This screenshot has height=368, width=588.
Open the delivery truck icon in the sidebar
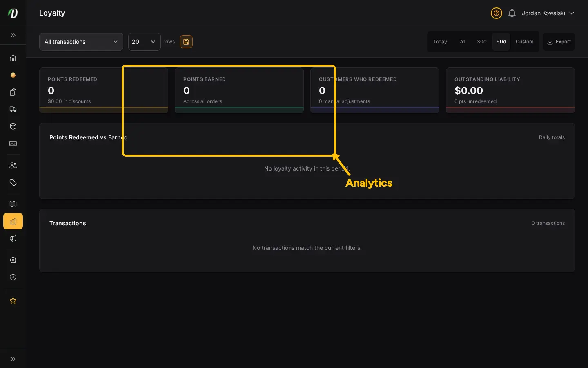pos(13,109)
